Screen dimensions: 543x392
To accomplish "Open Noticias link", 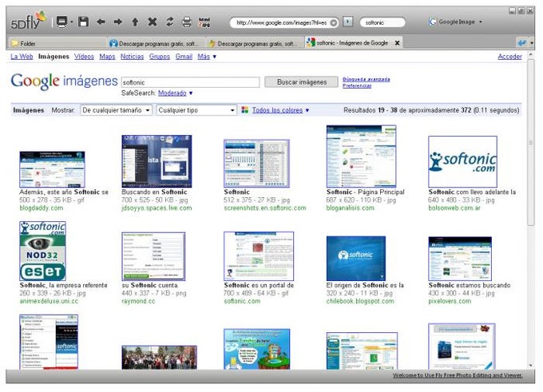I will pyautogui.click(x=132, y=57).
